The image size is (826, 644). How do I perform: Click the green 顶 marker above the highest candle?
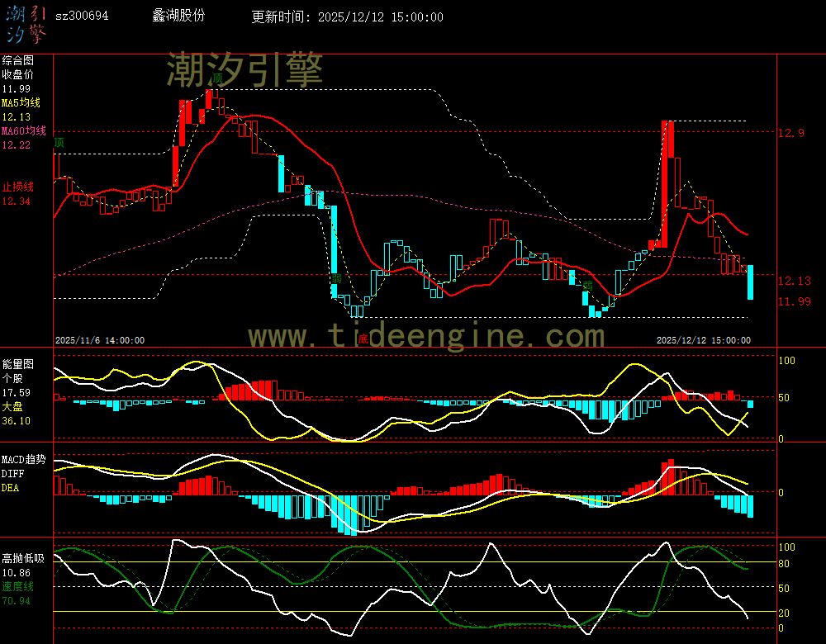(x=217, y=79)
